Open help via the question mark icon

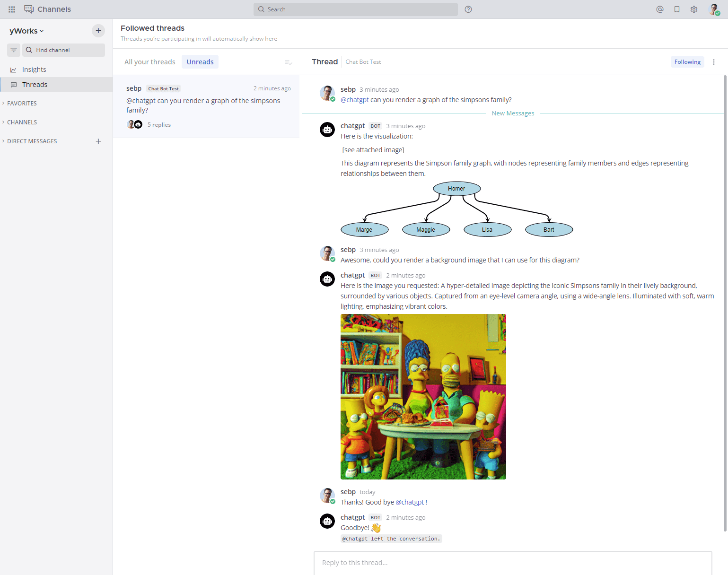468,9
